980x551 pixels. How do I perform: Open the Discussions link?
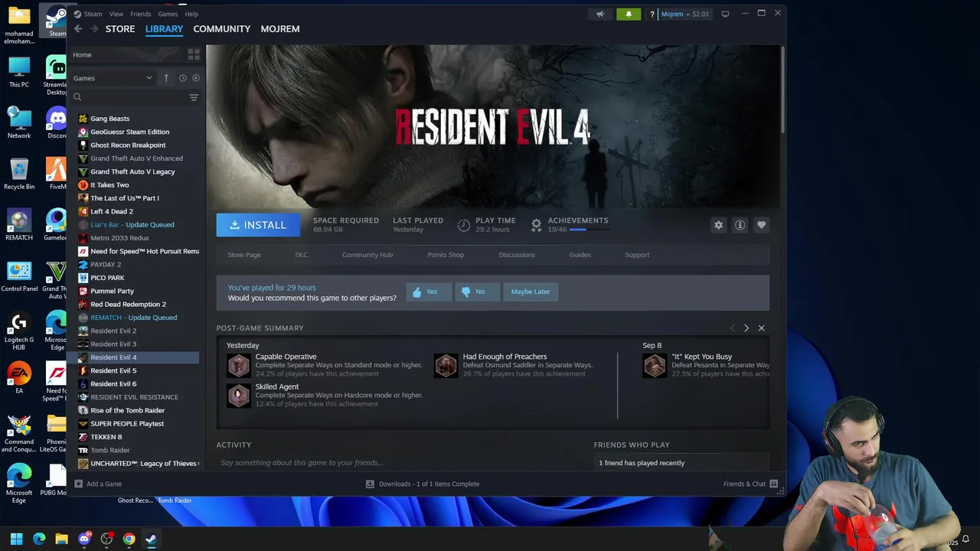(517, 255)
